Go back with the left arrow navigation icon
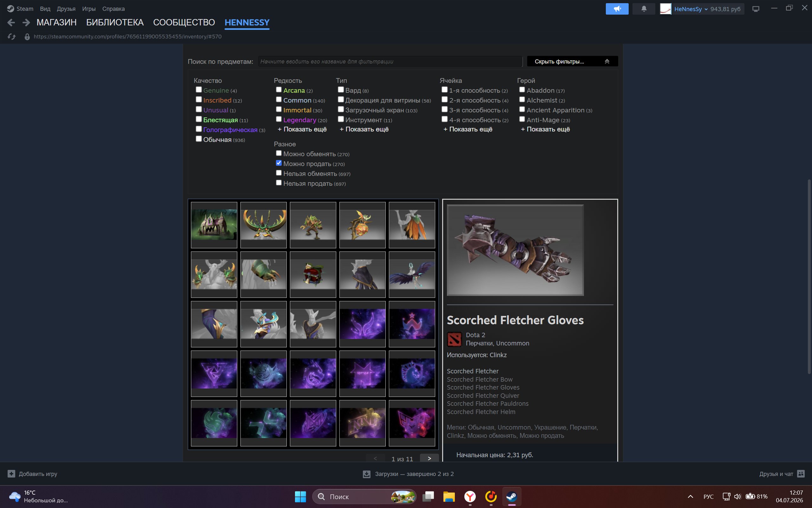The width and height of the screenshot is (812, 508). click(x=11, y=23)
